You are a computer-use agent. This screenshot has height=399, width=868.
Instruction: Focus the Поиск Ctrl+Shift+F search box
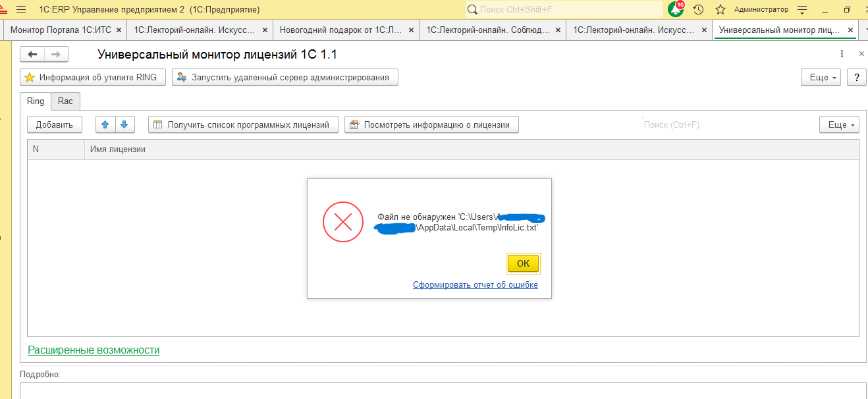[564, 10]
